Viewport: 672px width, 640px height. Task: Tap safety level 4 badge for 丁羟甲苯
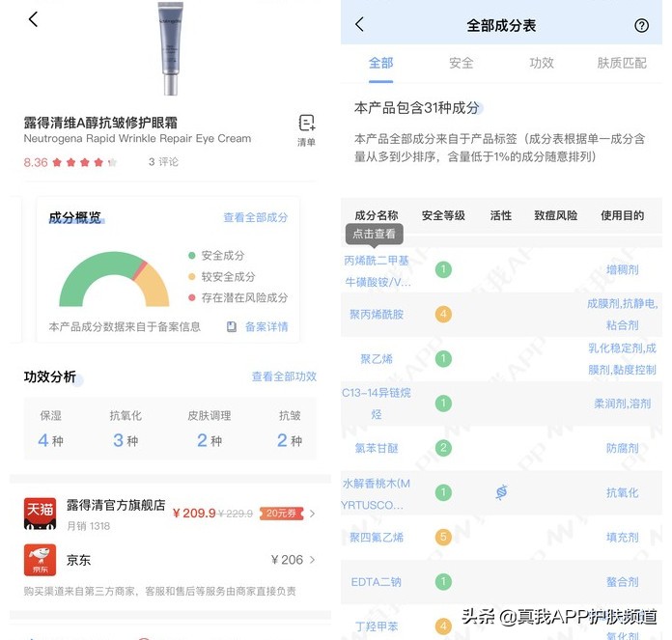[443, 626]
